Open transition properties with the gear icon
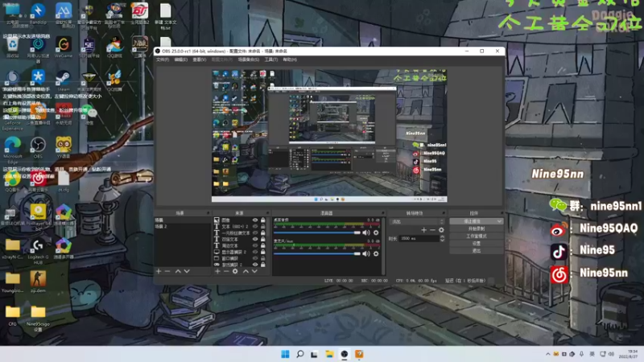The image size is (644, 362). 441,230
